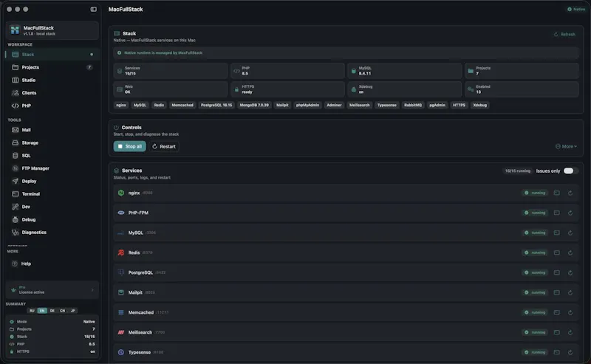Open the Storage tool
591x364 pixels.
click(x=52, y=142)
